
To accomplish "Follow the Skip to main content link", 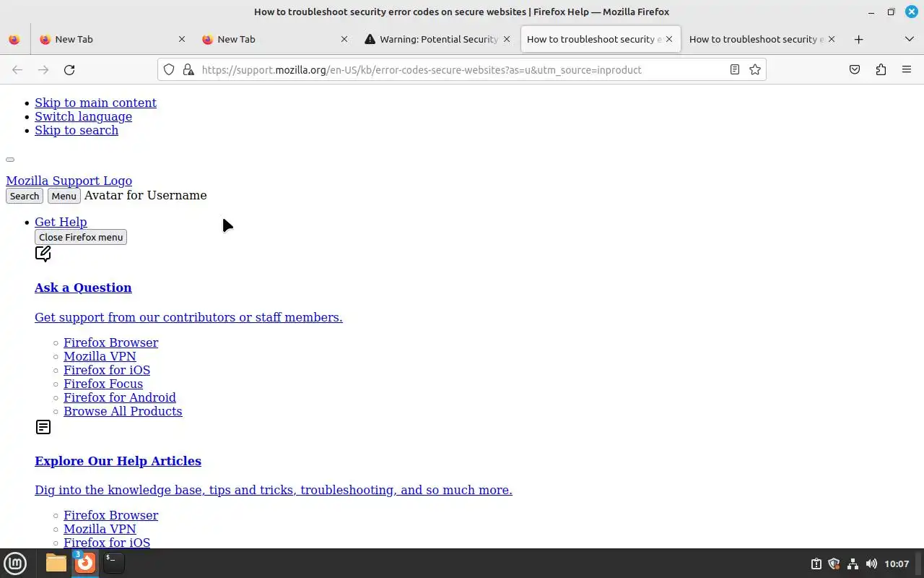I will point(95,103).
